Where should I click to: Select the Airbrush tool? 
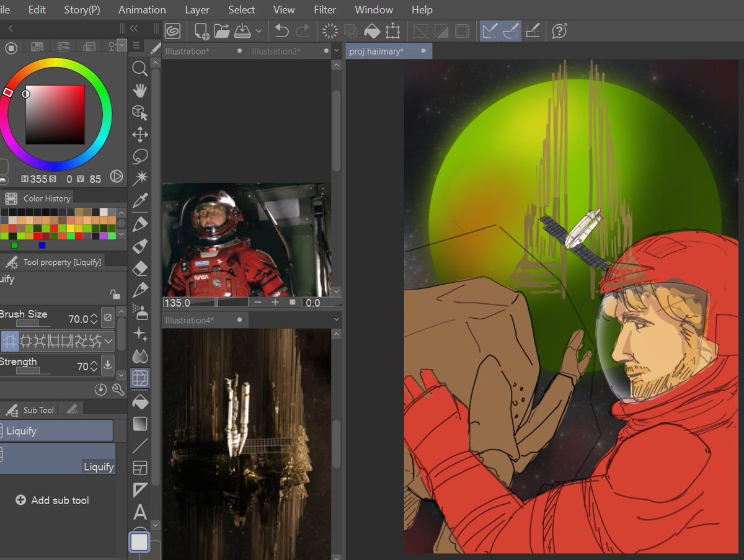click(x=140, y=312)
